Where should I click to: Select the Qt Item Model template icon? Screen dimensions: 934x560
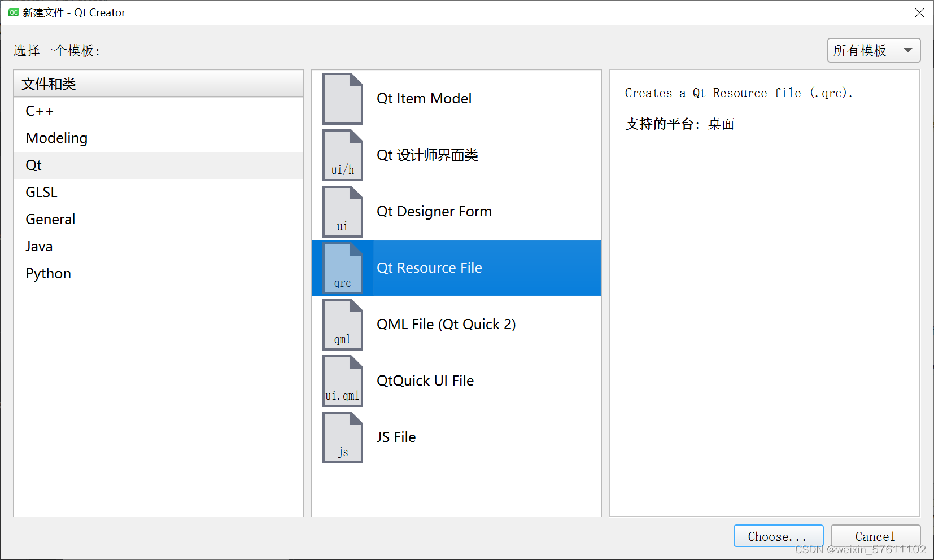click(342, 99)
